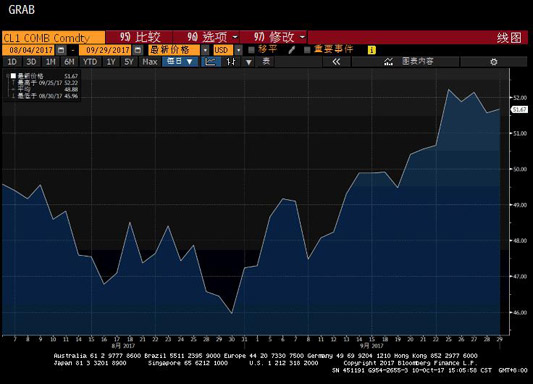This screenshot has width=533, height=384.
Task: Click the pencil annotation icon
Action: 291,50
